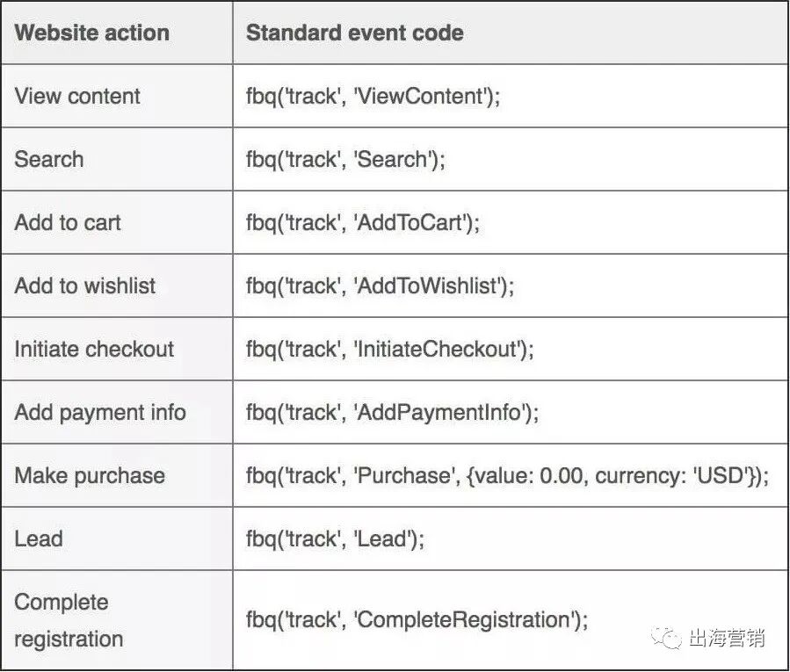790x672 pixels.
Task: Select the AddPaymentInfo event code
Action: (390, 412)
